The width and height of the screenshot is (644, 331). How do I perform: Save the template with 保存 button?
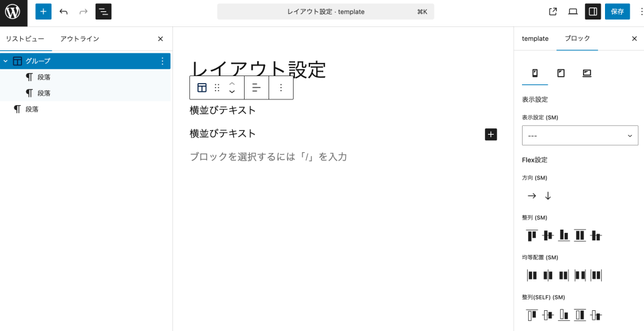pos(618,11)
